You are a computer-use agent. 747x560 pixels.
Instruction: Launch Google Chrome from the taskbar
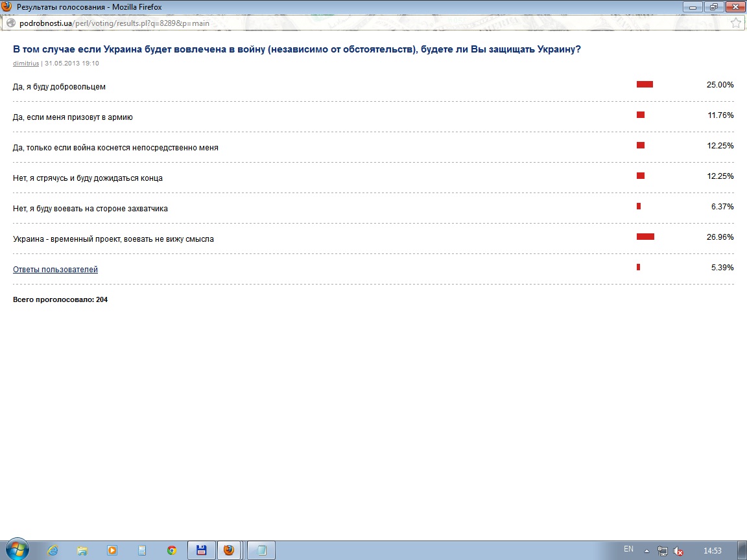(172, 550)
